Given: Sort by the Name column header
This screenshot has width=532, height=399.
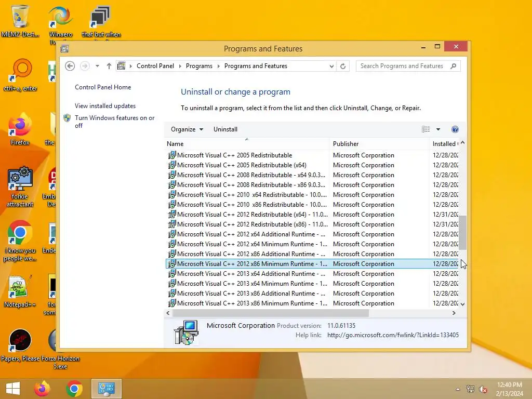Looking at the screenshot, I should [x=247, y=144].
